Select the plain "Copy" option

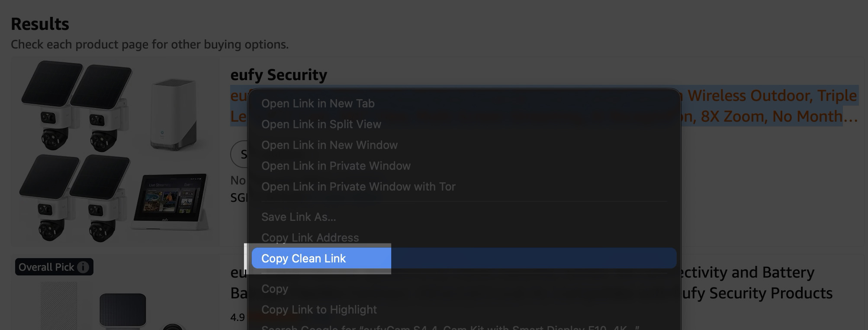[x=275, y=289]
